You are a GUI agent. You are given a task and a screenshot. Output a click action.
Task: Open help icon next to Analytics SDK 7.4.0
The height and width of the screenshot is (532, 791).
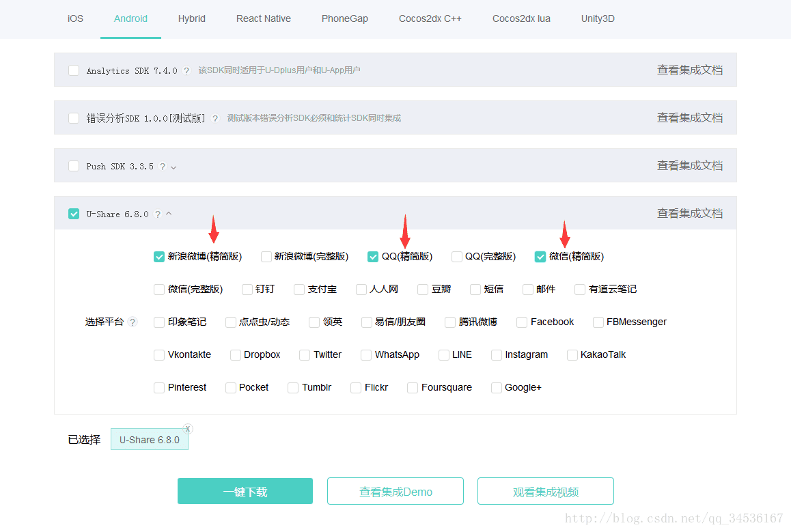[x=186, y=70]
